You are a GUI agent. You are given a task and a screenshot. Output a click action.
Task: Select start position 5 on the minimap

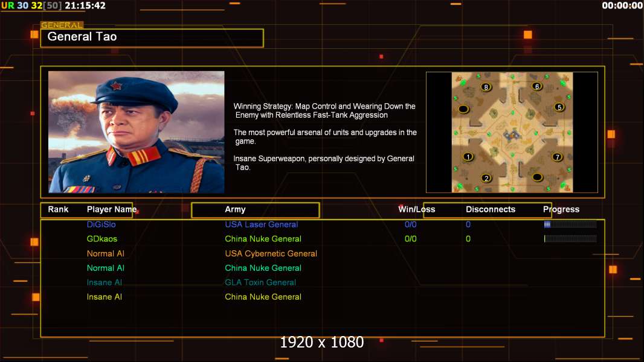click(x=559, y=107)
